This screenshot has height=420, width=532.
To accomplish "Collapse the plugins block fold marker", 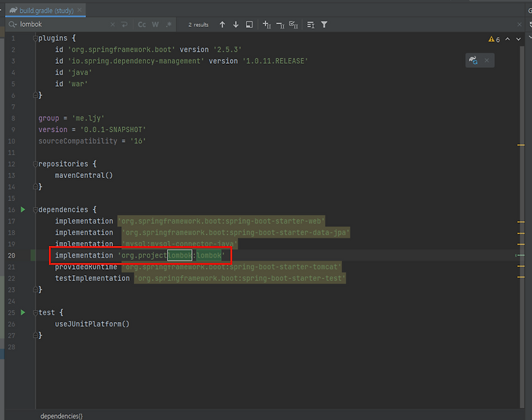I will 35,38.
